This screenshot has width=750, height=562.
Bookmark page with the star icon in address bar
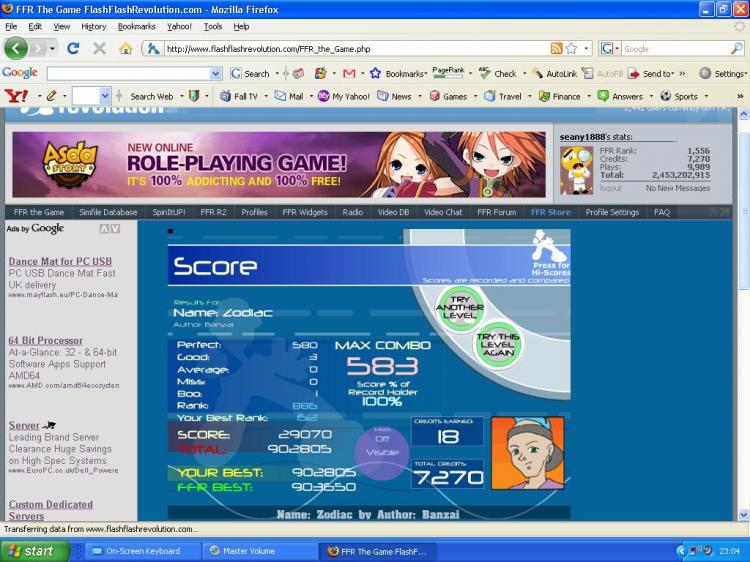[572, 48]
